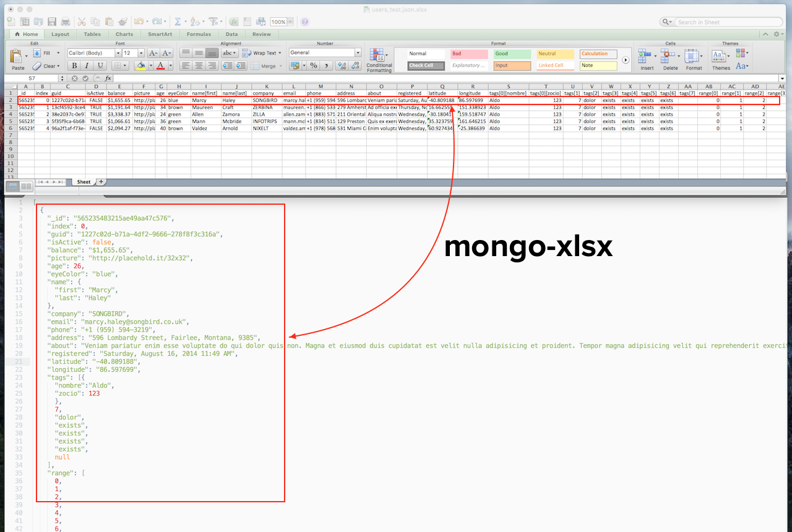Click the New Workbook icon in toolbar
This screenshot has height=532, width=792.
pyautogui.click(x=11, y=22)
